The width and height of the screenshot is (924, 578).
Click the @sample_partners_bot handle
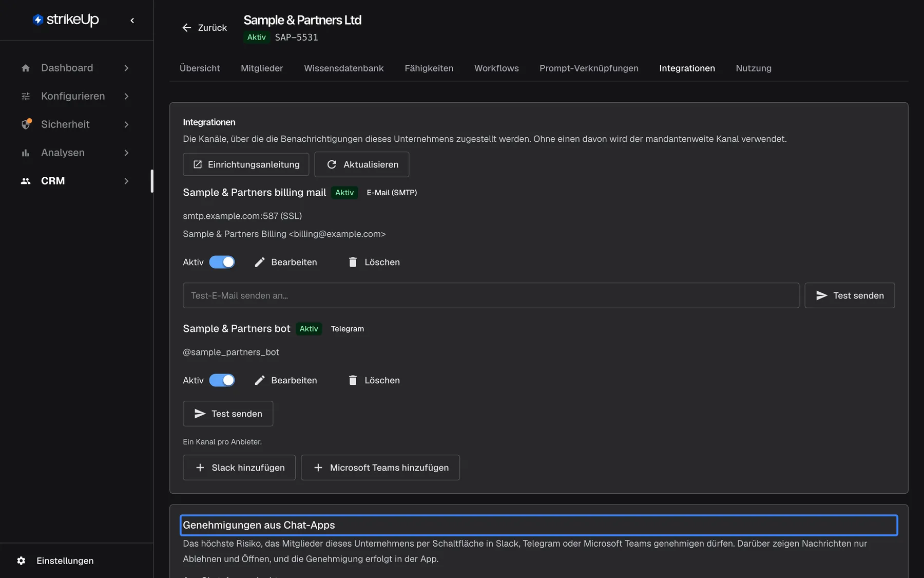pos(231,352)
